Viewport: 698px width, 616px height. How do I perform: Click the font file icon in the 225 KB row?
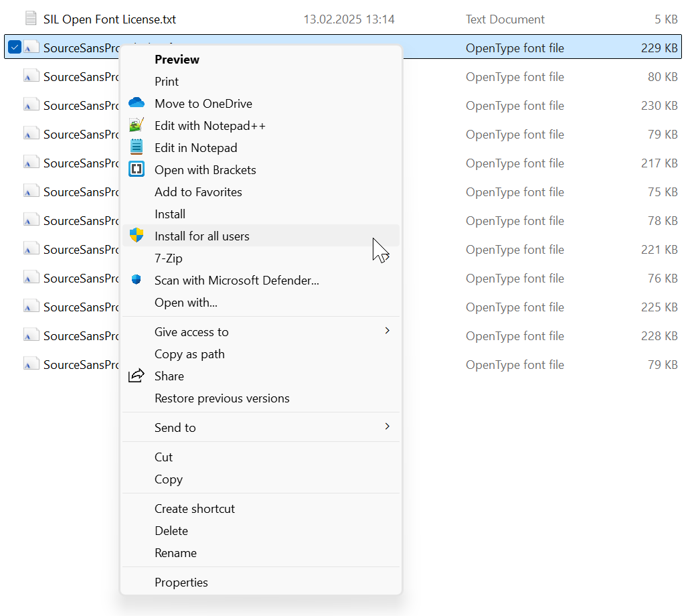31,307
